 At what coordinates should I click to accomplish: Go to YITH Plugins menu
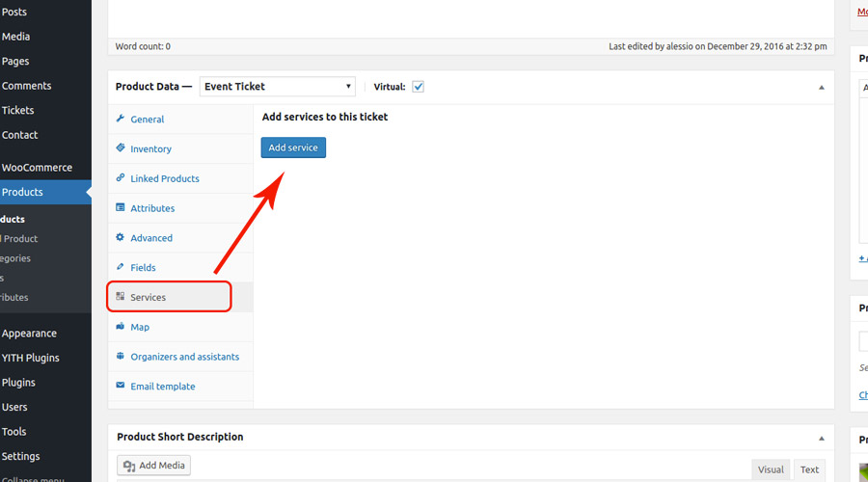click(x=31, y=358)
